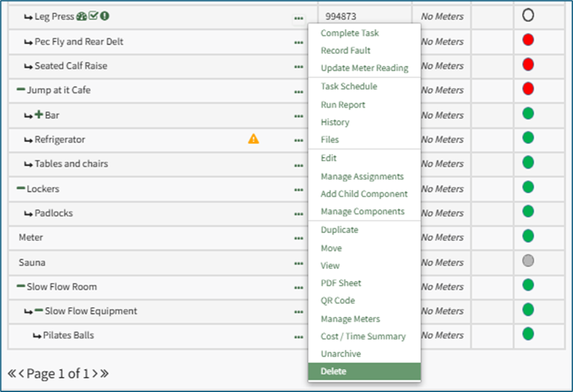Viewport: 573px width, 392px height.
Task: Click Manage Assignments menu entry
Action: pos(362,177)
